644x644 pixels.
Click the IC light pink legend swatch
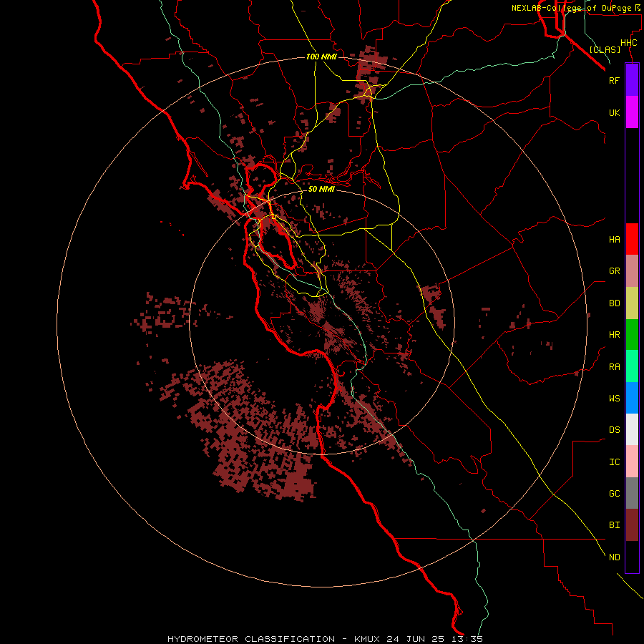click(632, 462)
